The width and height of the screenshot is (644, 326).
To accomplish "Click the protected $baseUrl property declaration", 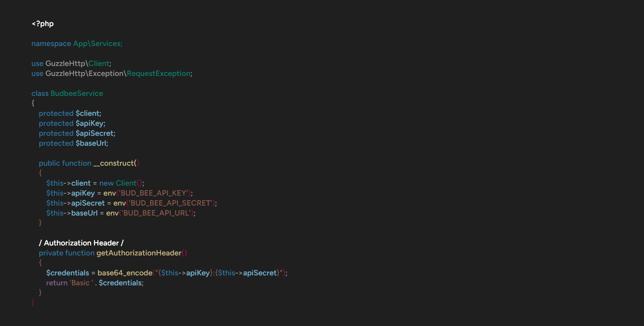I will (73, 143).
